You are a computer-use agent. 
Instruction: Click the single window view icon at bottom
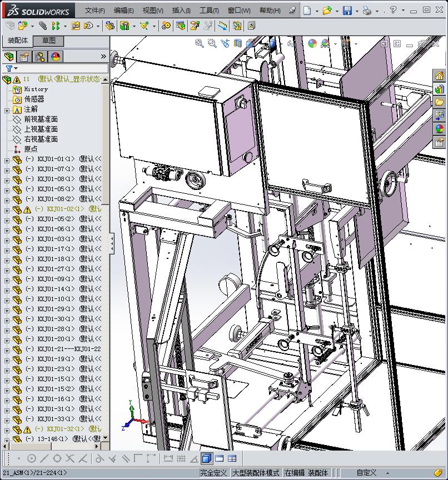point(219,458)
